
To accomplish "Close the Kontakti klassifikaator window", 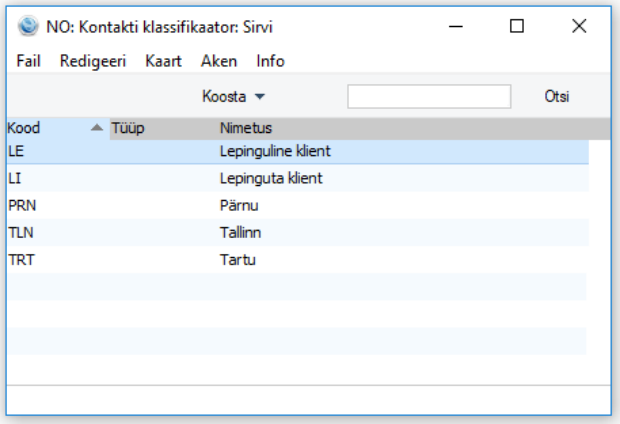I will [579, 26].
